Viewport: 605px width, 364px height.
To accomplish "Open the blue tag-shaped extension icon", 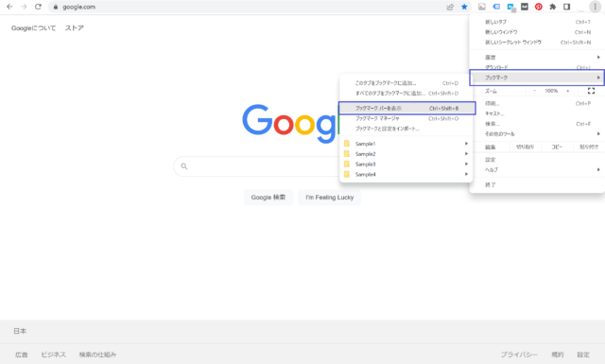I will (x=496, y=7).
